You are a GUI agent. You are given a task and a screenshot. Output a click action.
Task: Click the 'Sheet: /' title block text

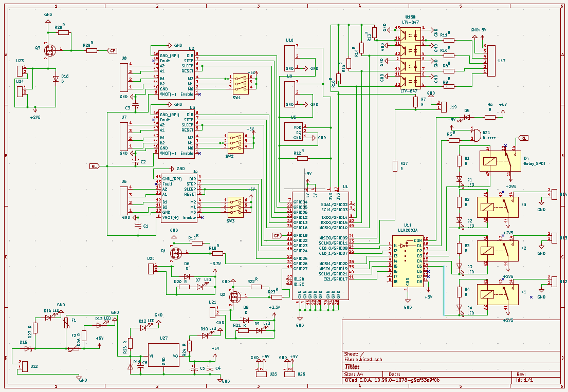(x=354, y=354)
